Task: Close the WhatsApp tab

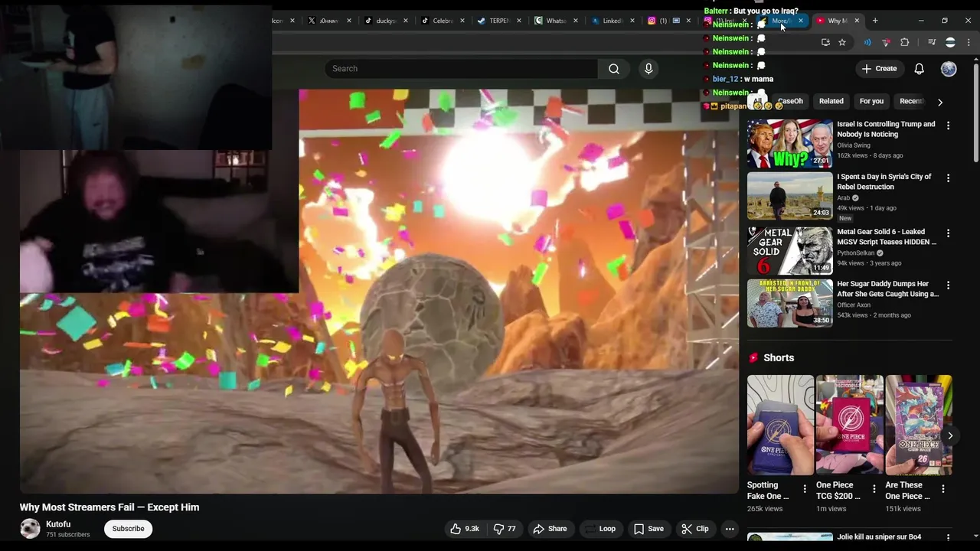Action: (x=576, y=21)
